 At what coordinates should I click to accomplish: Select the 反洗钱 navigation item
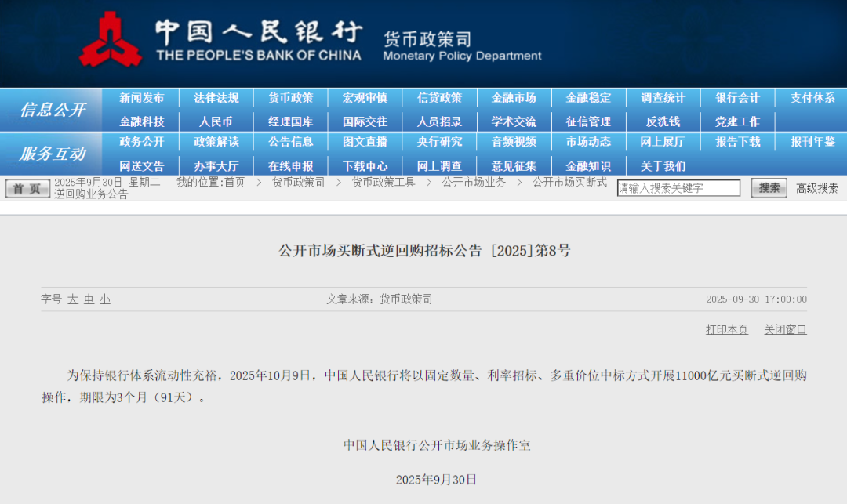tap(663, 121)
